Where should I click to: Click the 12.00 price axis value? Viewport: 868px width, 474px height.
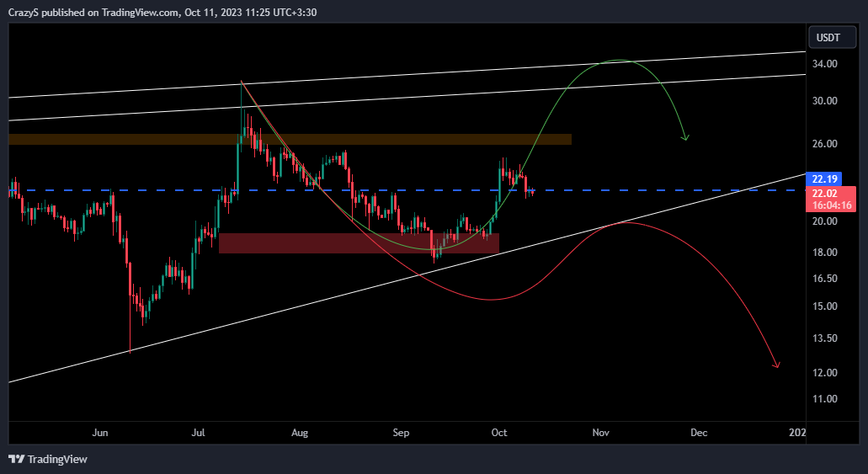pyautogui.click(x=824, y=372)
